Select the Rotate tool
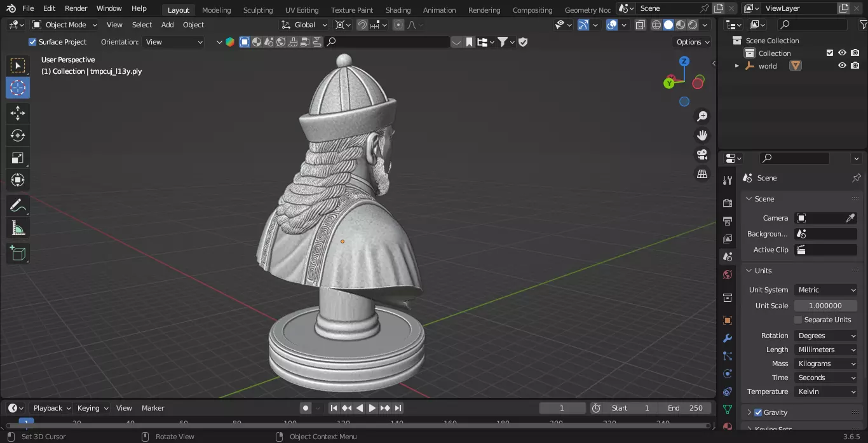This screenshot has height=443, width=868. tap(18, 135)
